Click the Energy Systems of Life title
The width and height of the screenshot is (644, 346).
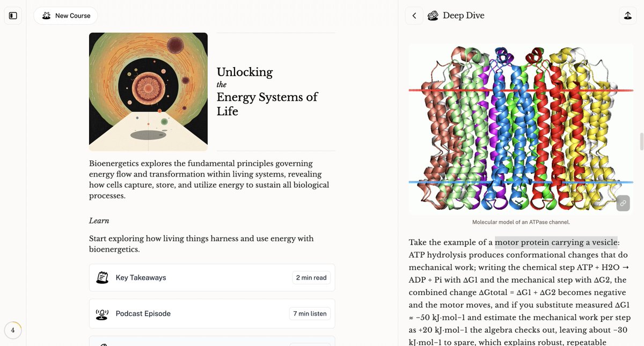(267, 104)
